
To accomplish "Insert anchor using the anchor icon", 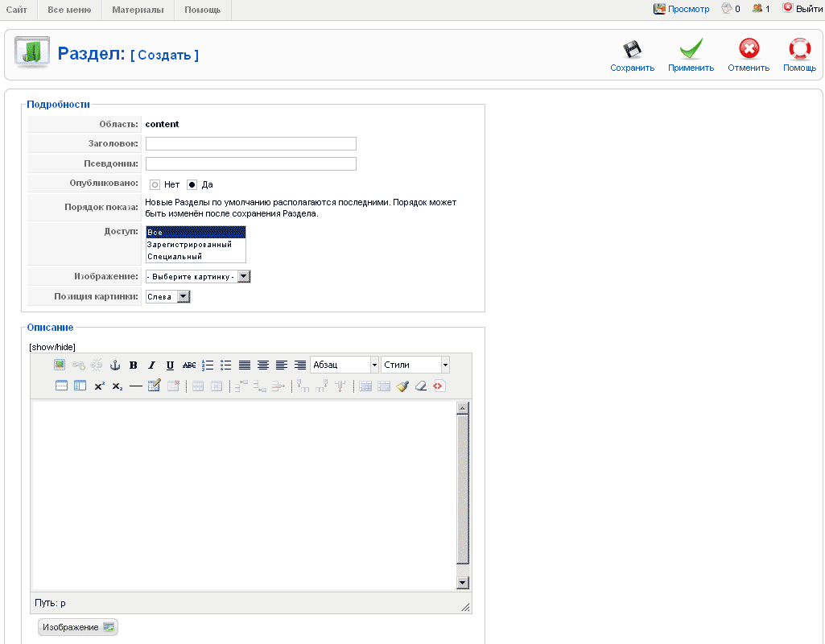I will [114, 365].
